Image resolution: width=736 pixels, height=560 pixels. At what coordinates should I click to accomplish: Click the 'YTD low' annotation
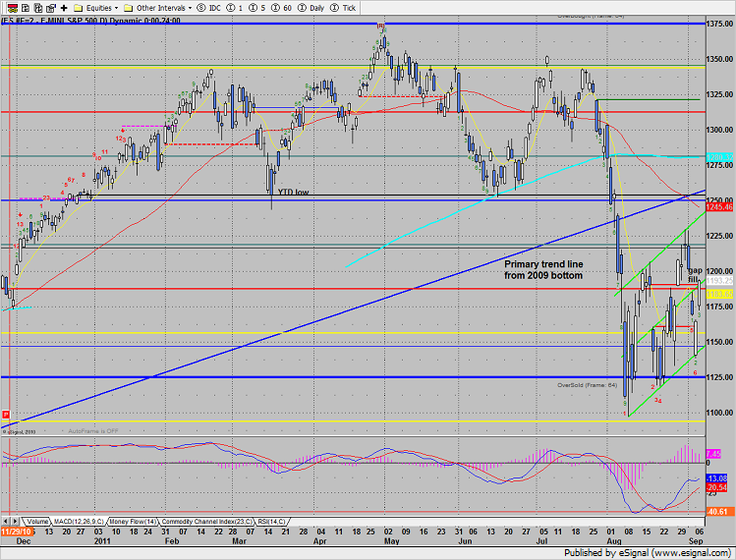[x=294, y=192]
